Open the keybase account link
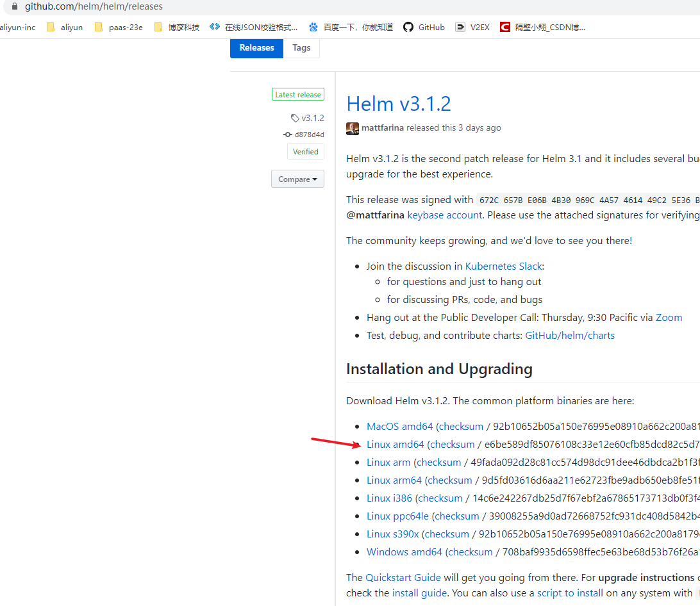Viewport: 700px width, 606px height. [x=445, y=215]
